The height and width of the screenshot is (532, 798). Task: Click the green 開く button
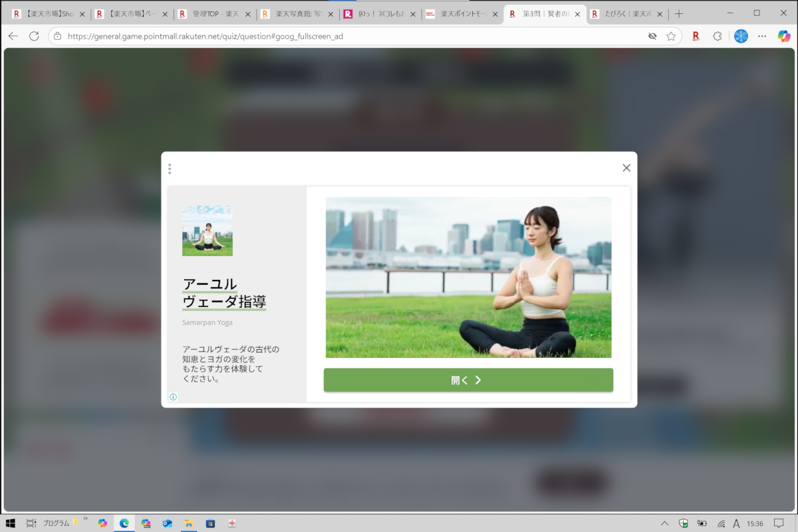(468, 380)
